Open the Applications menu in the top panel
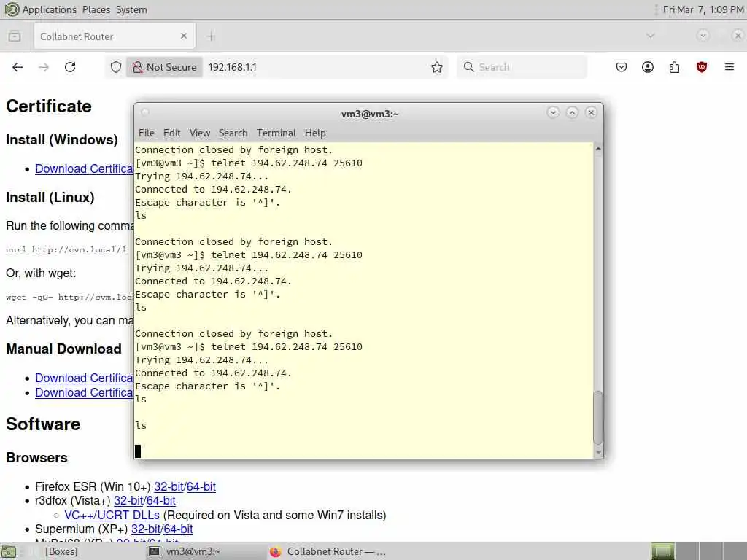The image size is (747, 560). pos(49,9)
